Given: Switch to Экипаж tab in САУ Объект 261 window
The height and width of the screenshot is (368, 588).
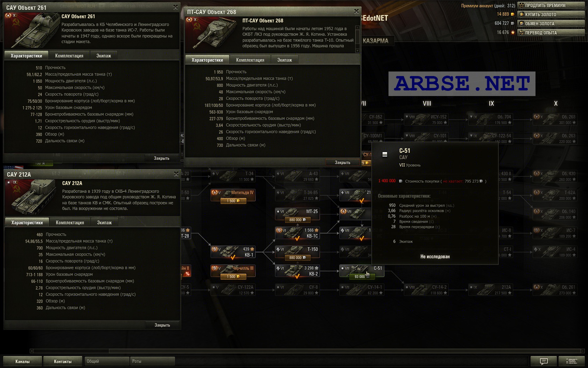Looking at the screenshot, I should [104, 56].
